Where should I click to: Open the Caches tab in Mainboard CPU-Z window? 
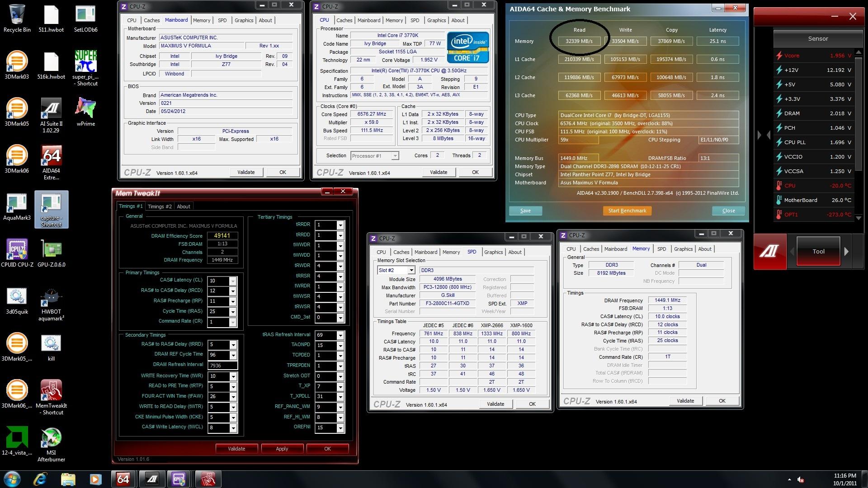click(151, 20)
